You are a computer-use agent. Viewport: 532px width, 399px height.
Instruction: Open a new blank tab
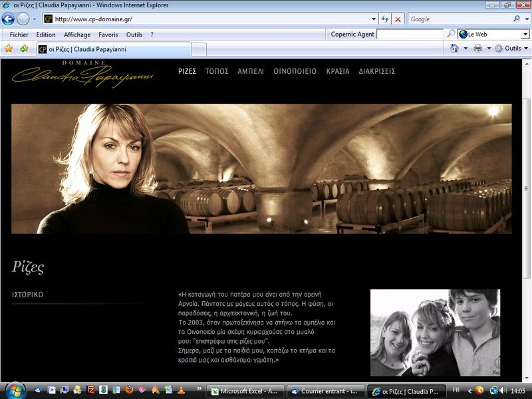tap(199, 49)
